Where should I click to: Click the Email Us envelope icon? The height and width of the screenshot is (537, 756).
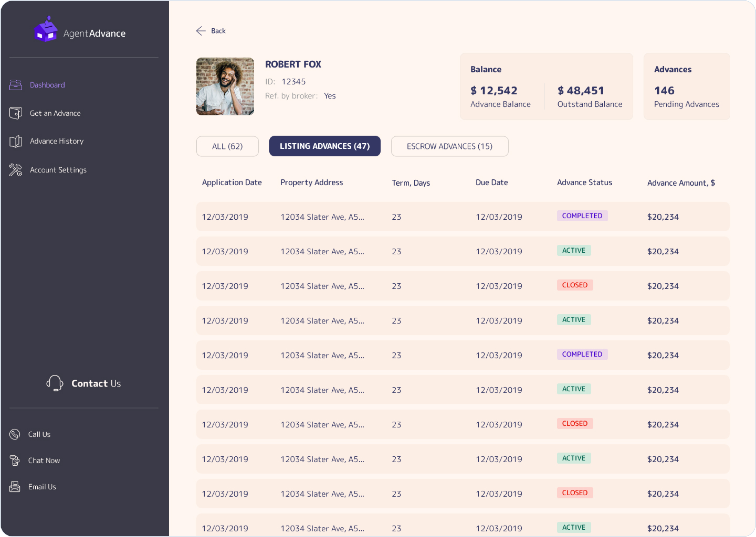[15, 487]
